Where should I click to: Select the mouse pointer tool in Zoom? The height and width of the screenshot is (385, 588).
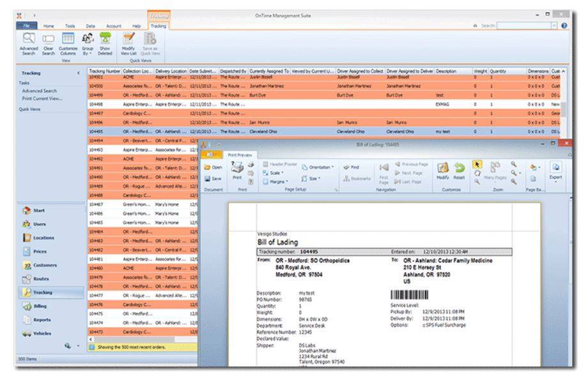pos(477,165)
